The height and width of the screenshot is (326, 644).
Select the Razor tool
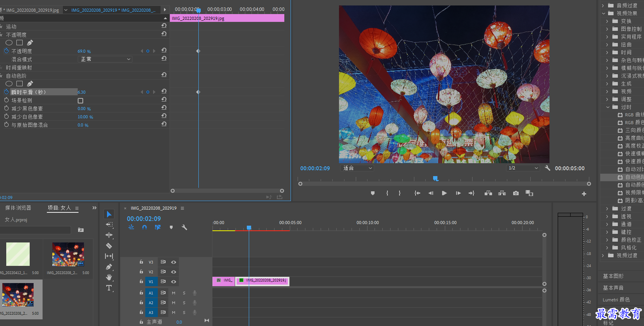click(x=109, y=246)
